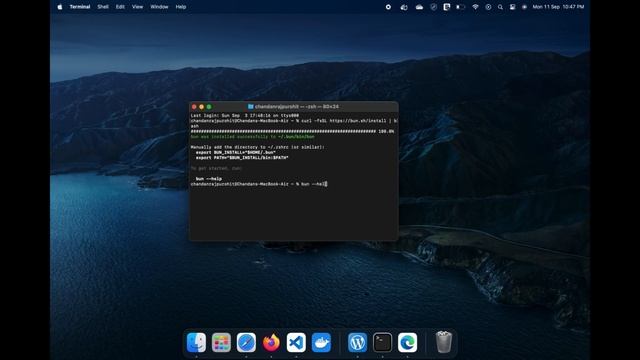Open the Edit menu

[x=120, y=7]
